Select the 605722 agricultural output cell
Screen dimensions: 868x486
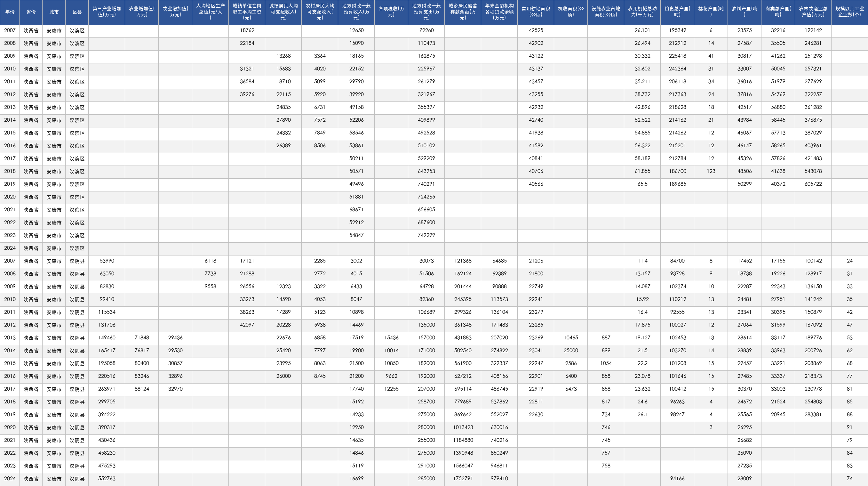[813, 184]
